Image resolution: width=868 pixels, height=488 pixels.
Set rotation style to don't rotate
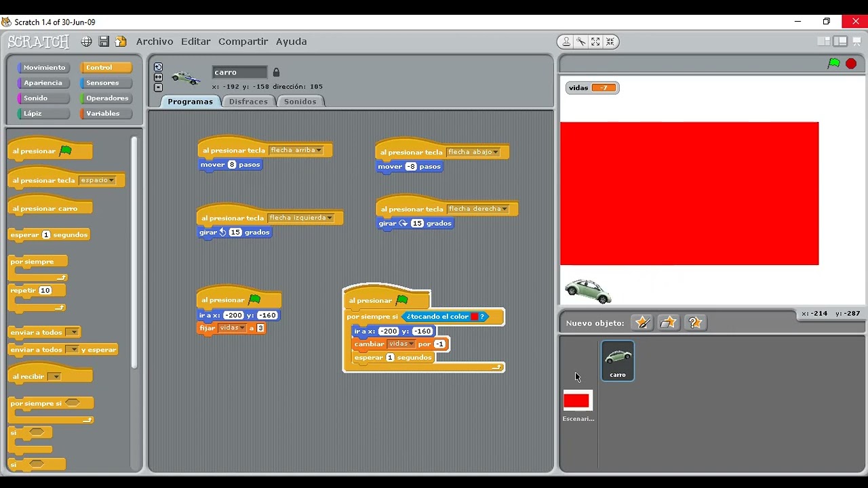158,87
